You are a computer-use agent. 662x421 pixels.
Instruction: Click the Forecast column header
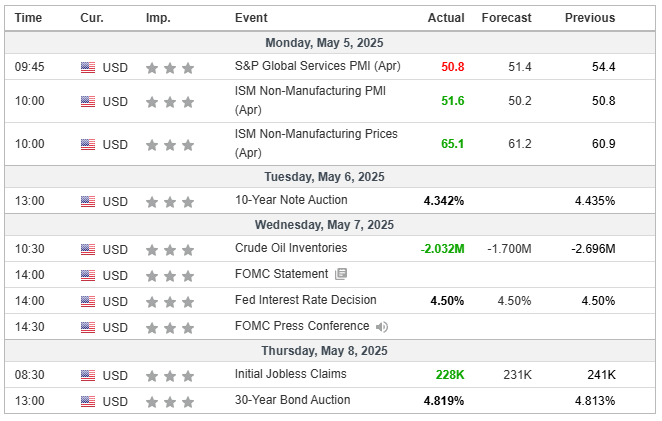pyautogui.click(x=506, y=18)
